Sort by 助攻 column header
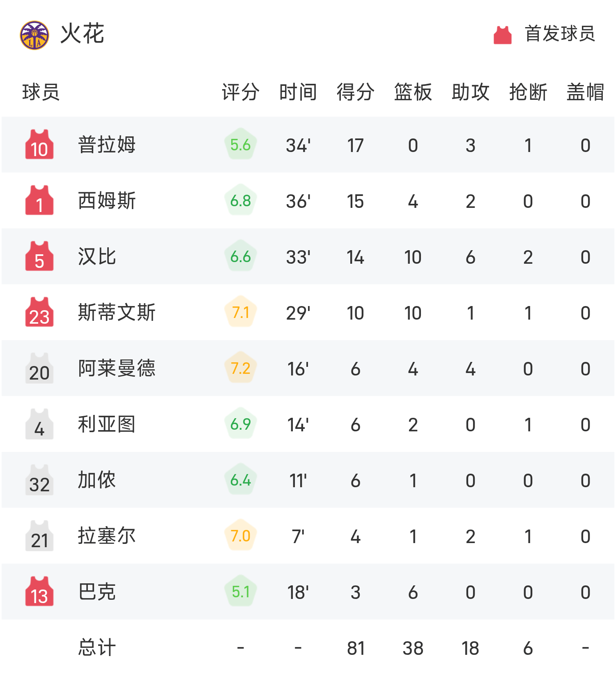Image resolution: width=616 pixels, height=677 pixels. click(x=471, y=92)
